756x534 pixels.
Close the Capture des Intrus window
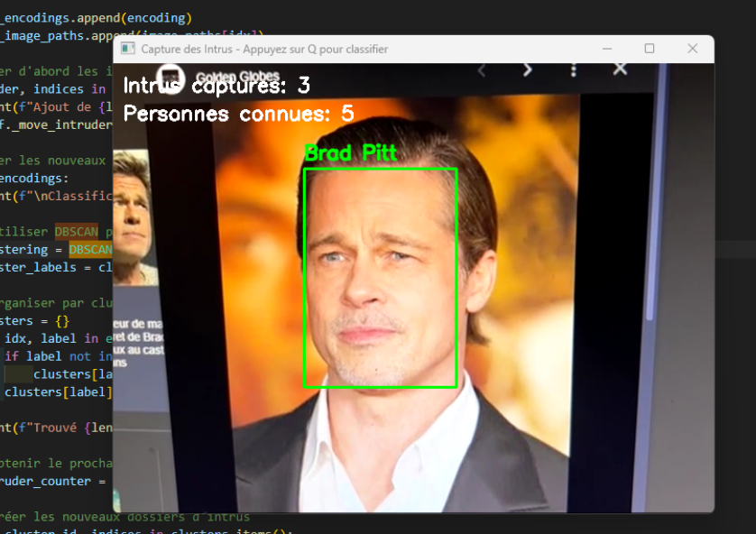tap(692, 49)
